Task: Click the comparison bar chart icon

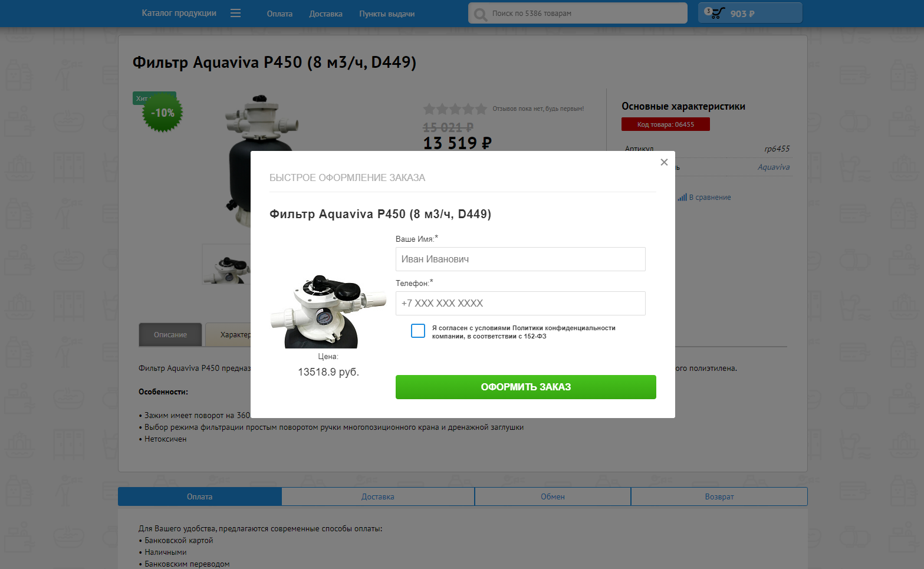Action: point(682,198)
